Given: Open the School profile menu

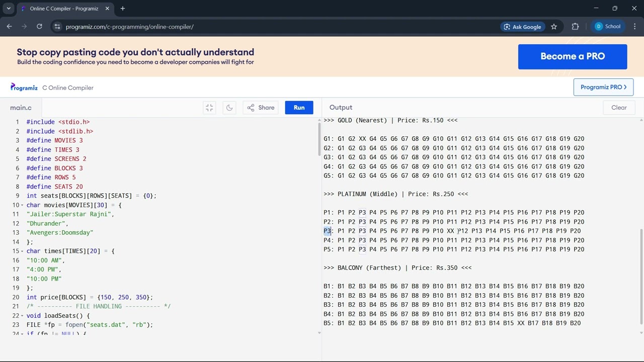Looking at the screenshot, I should click(x=608, y=27).
